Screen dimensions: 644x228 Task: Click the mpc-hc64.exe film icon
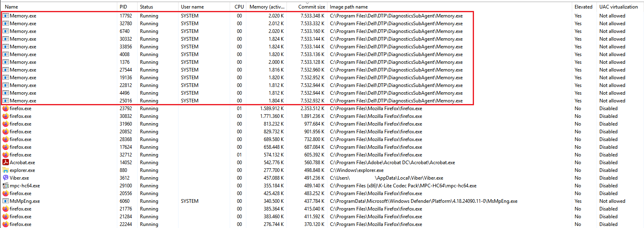[6, 185]
